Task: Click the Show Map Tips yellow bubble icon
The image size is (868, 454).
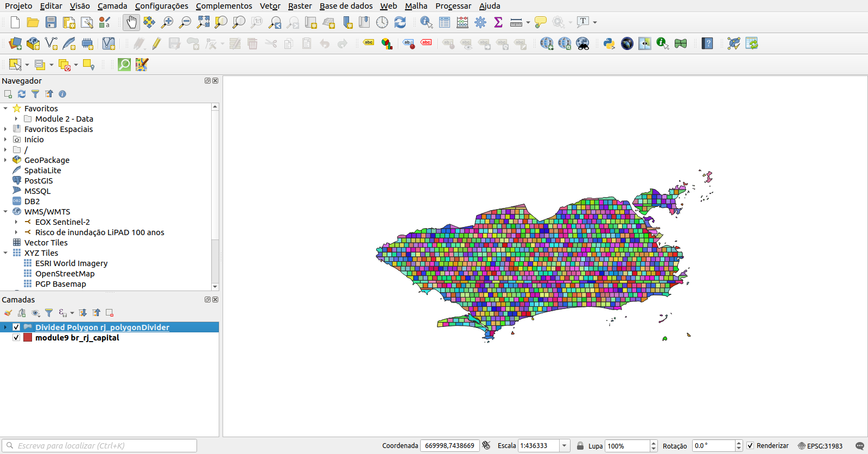Action: 540,22
